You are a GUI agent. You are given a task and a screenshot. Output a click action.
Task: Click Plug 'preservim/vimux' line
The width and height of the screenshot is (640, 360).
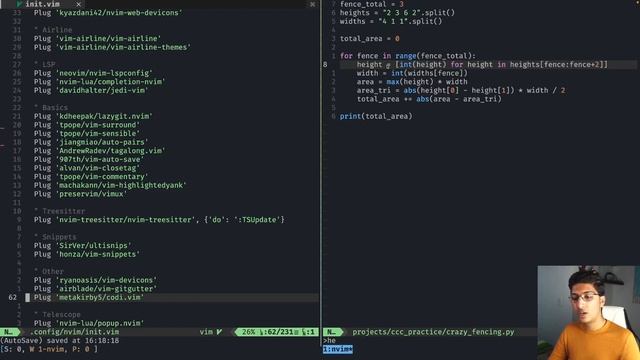point(80,194)
